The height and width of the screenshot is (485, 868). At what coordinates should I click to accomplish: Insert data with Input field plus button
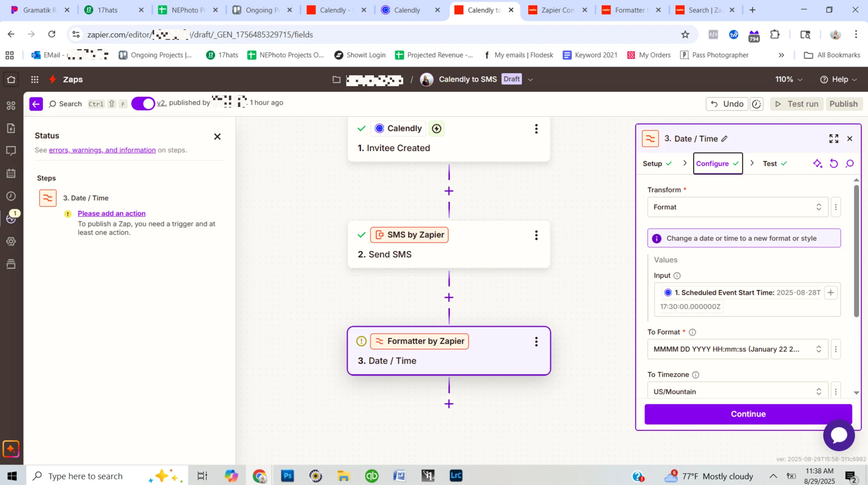click(830, 293)
